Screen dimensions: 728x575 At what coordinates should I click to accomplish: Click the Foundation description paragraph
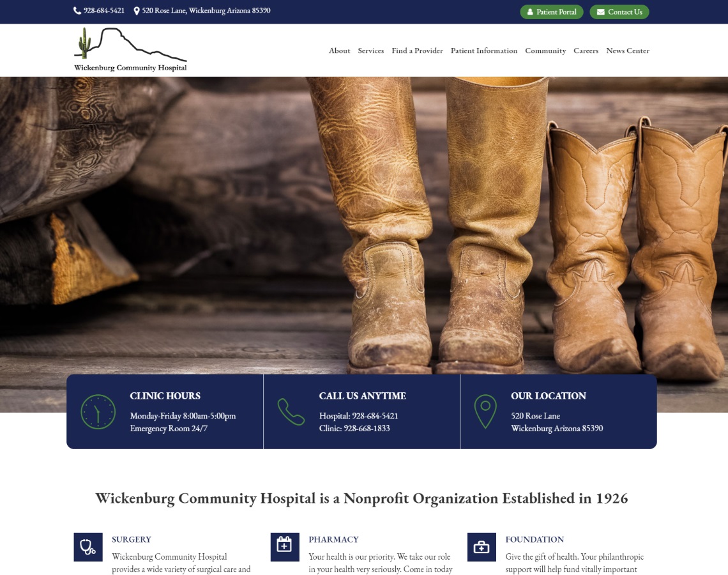click(x=574, y=563)
